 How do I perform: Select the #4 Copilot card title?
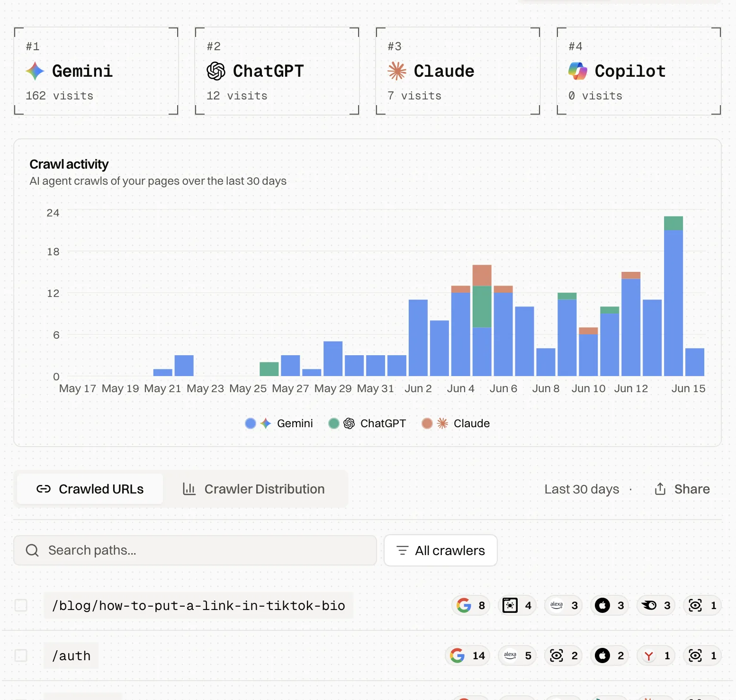[x=630, y=71]
